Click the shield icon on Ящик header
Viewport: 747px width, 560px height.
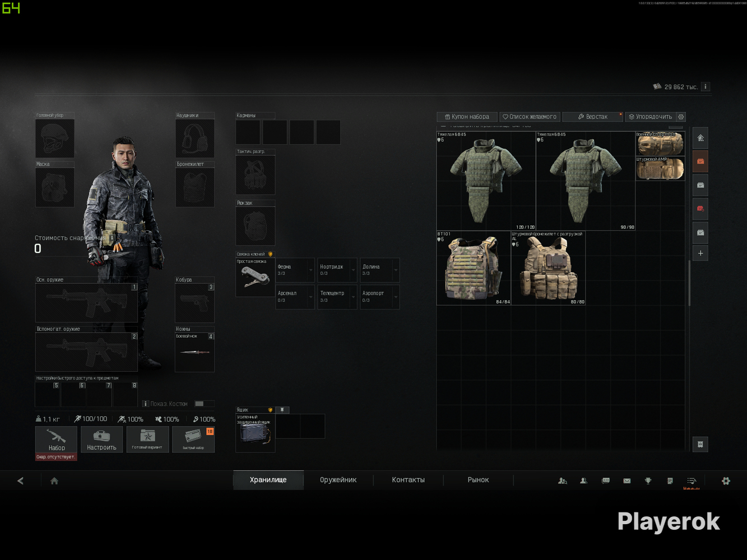pos(270,410)
